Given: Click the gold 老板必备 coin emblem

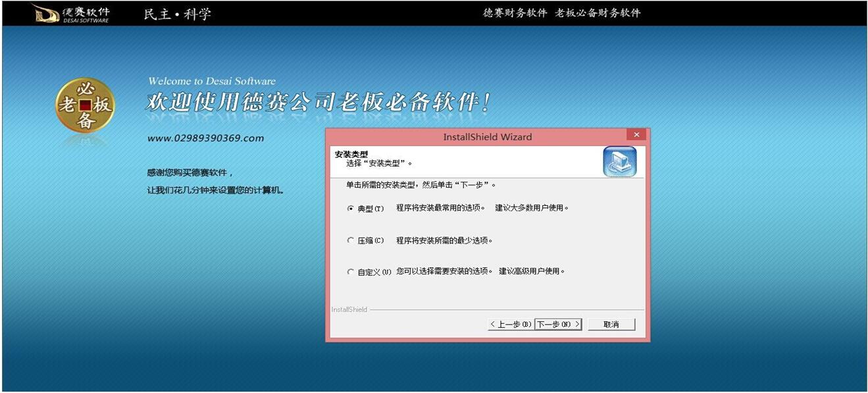Looking at the screenshot, I should [x=85, y=105].
